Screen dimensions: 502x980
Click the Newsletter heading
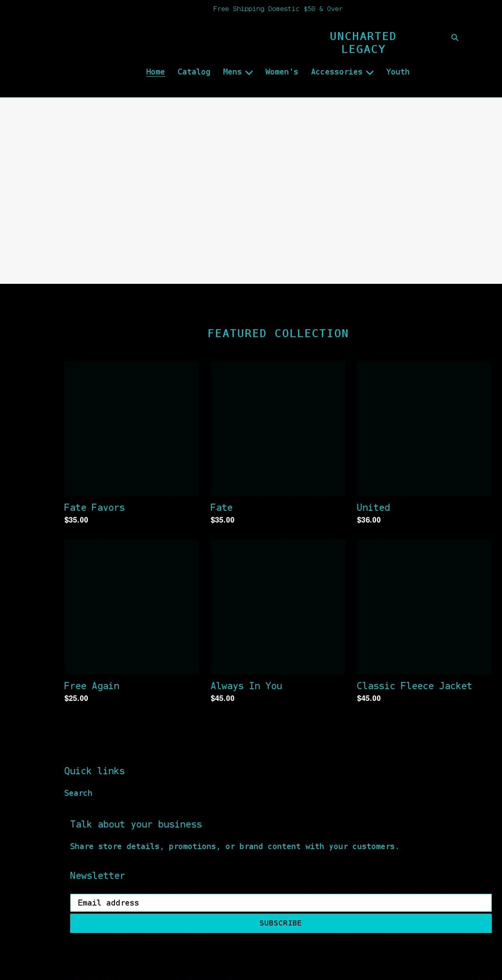(x=98, y=875)
